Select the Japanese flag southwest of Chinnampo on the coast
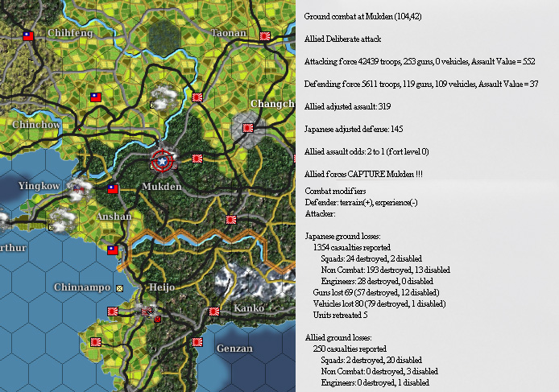 pyautogui.click(x=96, y=342)
